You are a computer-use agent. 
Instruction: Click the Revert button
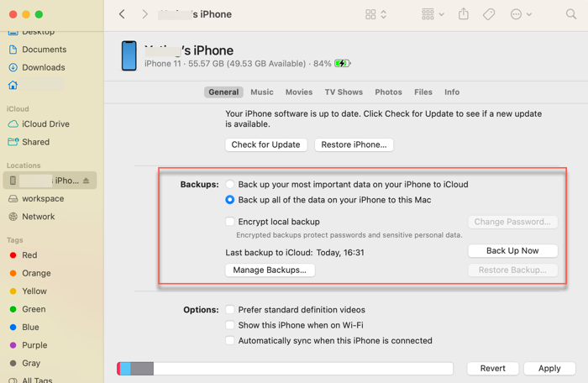pos(492,369)
